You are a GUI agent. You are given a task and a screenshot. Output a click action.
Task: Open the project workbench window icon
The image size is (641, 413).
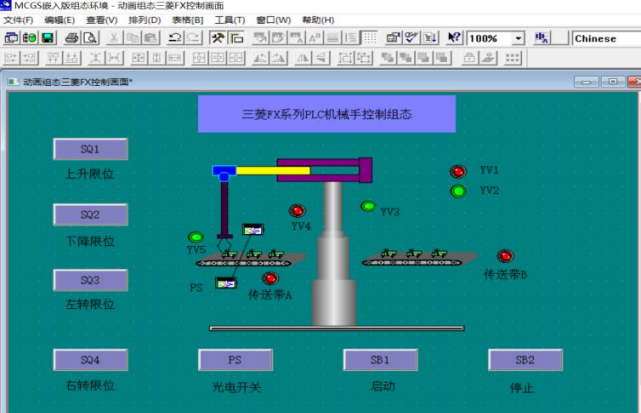tap(11, 38)
